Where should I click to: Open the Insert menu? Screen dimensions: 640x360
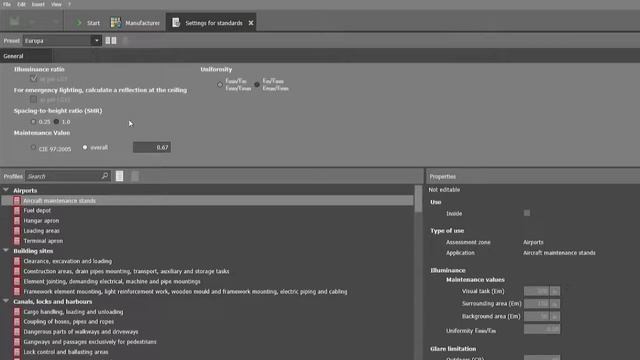38,4
